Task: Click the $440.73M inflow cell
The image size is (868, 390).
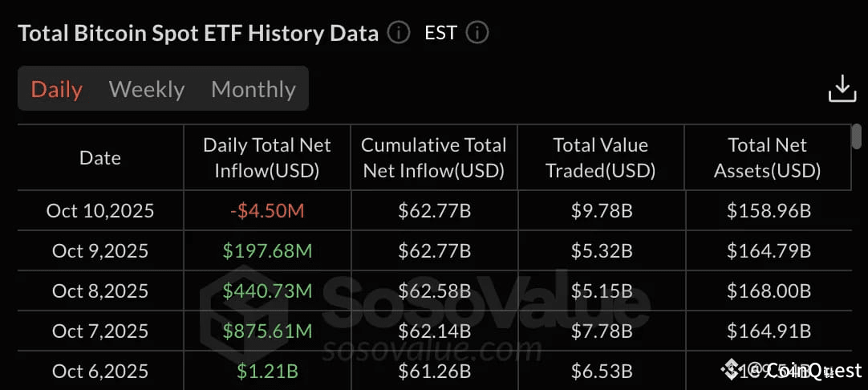Action: (x=267, y=290)
